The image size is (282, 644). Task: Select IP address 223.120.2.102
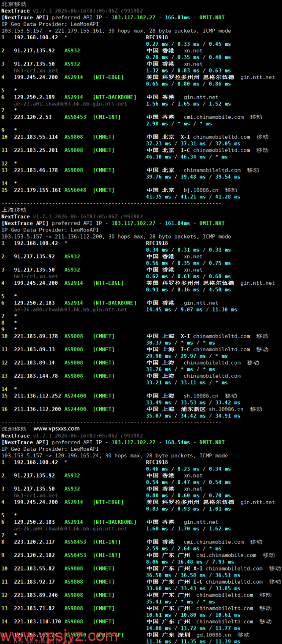[x=34, y=555]
